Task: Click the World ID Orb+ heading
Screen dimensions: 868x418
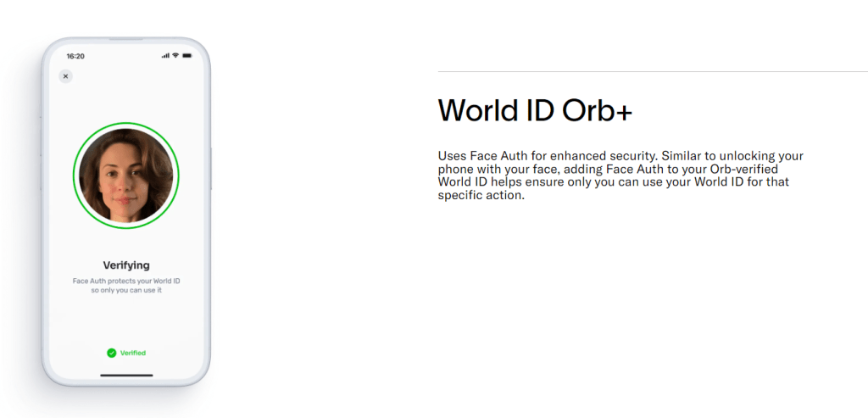Action: click(x=535, y=110)
